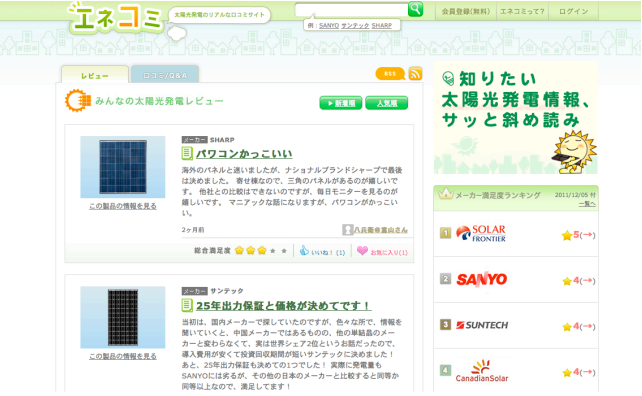Image resolution: width=642 pixels, height=396 pixels.
Task: Sort reviews by 新着順
Action: click(x=341, y=103)
